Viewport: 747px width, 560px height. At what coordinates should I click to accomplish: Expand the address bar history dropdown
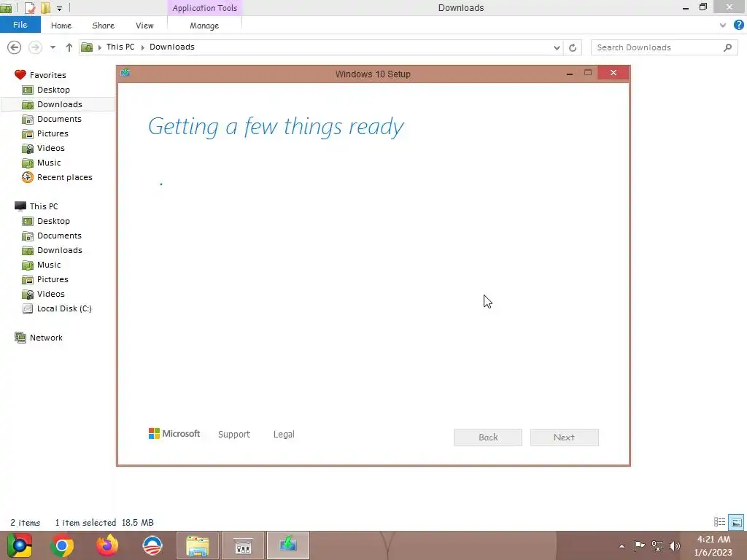pyautogui.click(x=557, y=47)
